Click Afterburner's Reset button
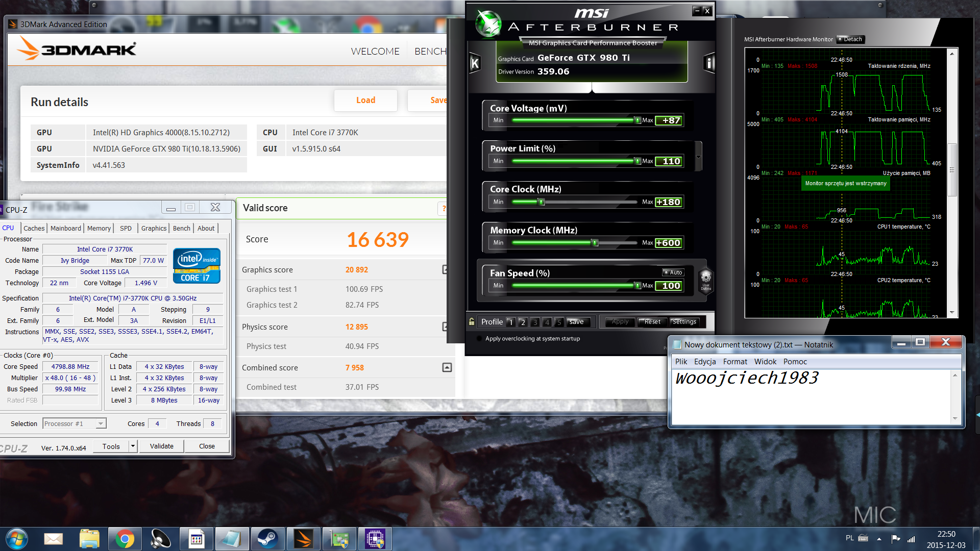980x551 pixels. [x=652, y=322]
